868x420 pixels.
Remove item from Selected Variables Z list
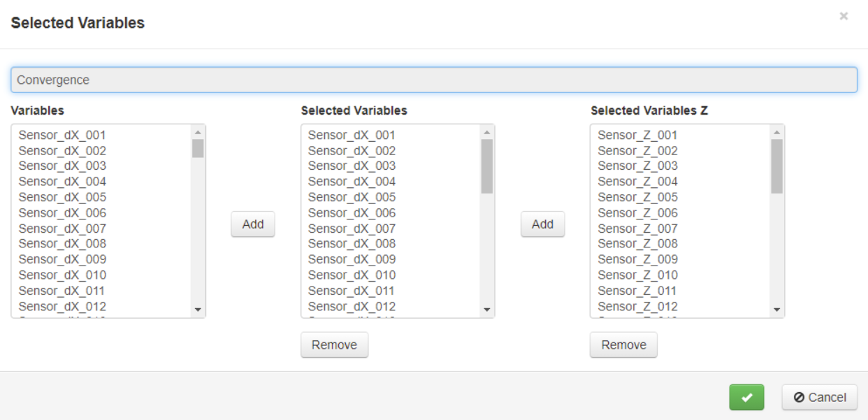(623, 345)
